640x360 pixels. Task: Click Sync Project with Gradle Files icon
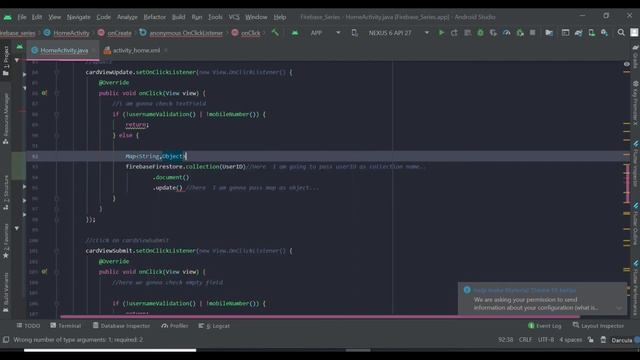pyautogui.click(x=578, y=33)
